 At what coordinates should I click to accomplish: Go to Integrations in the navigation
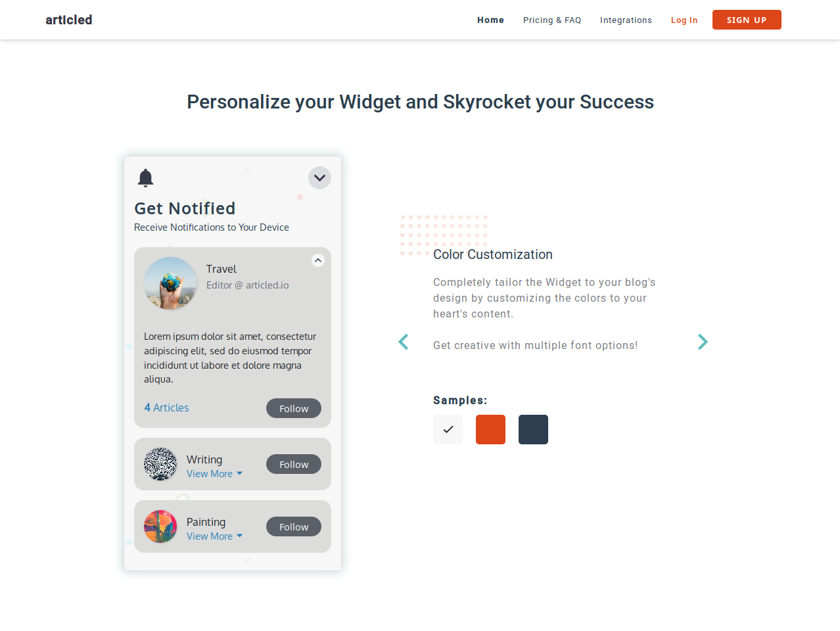click(x=626, y=20)
